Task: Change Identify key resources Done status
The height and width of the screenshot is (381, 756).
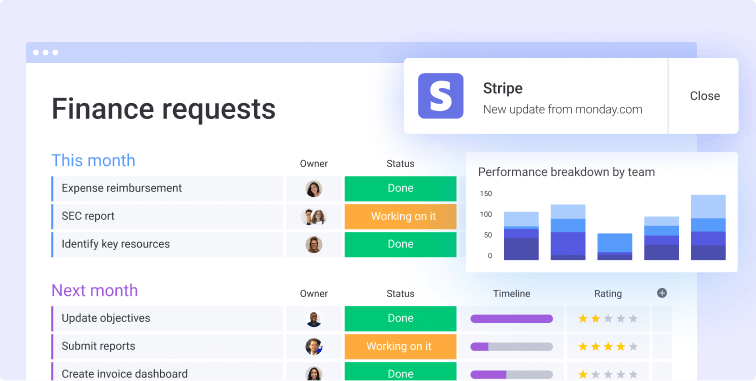Action: pos(400,245)
